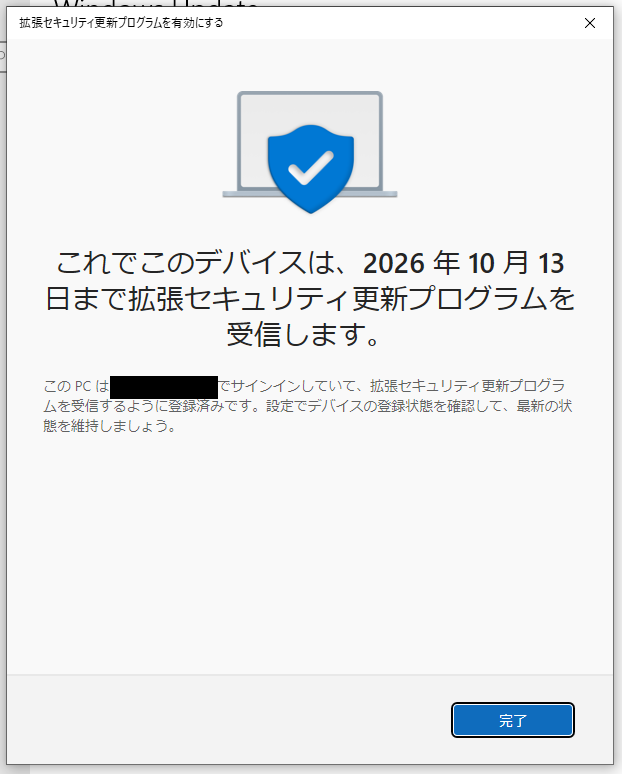Click the 完了 button to finish

512,720
